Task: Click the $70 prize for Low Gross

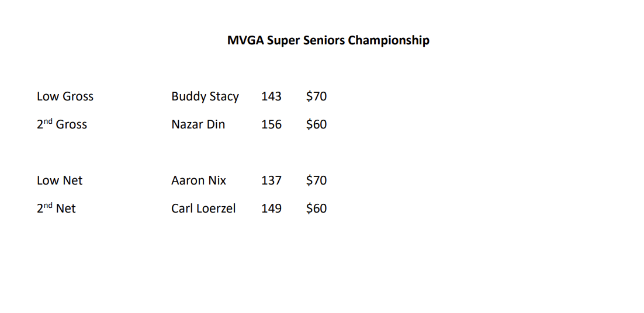Action: [316, 96]
